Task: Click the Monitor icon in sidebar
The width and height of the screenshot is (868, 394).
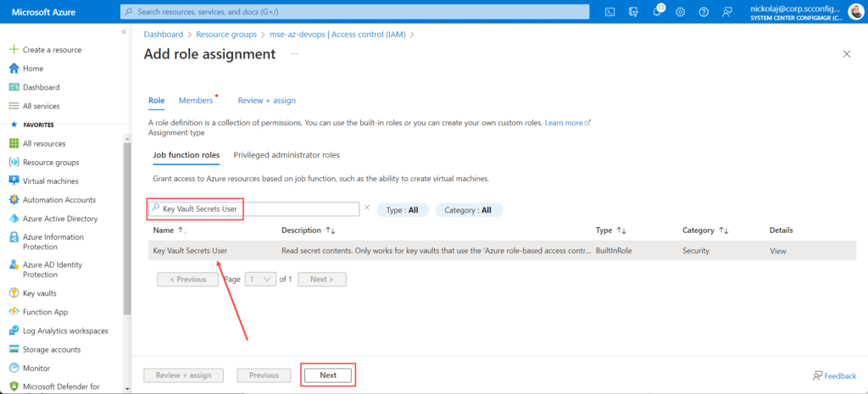Action: tap(14, 368)
